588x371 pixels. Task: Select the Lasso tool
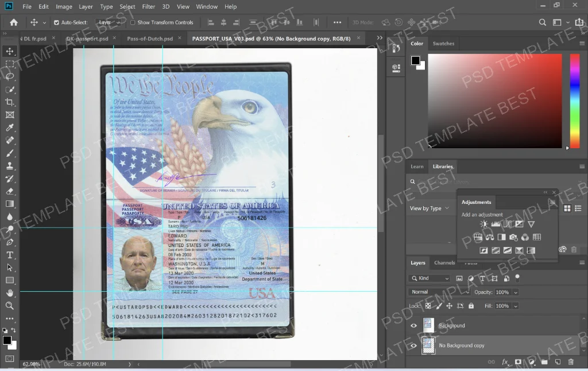[x=10, y=76]
